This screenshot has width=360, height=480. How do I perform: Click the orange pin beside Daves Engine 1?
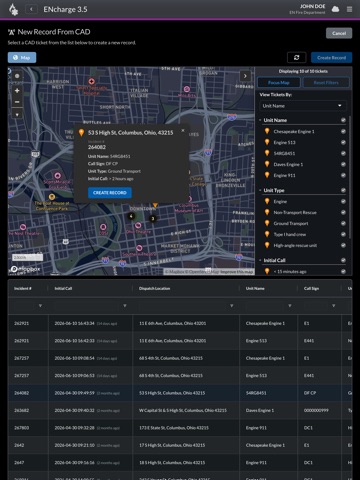(x=267, y=164)
